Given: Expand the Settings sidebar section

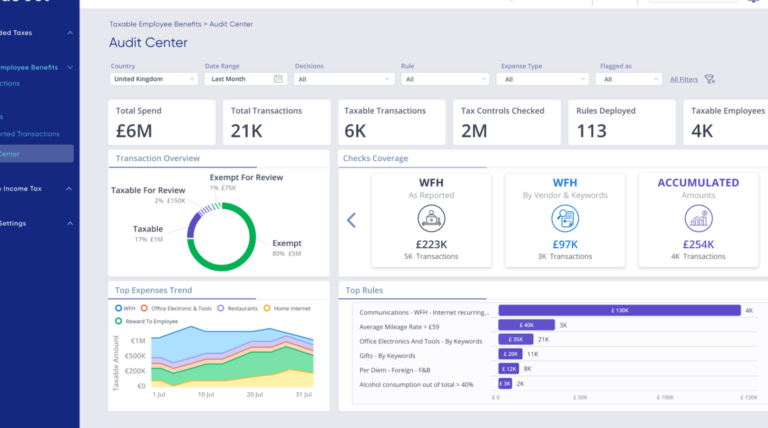Looking at the screenshot, I should pyautogui.click(x=70, y=223).
